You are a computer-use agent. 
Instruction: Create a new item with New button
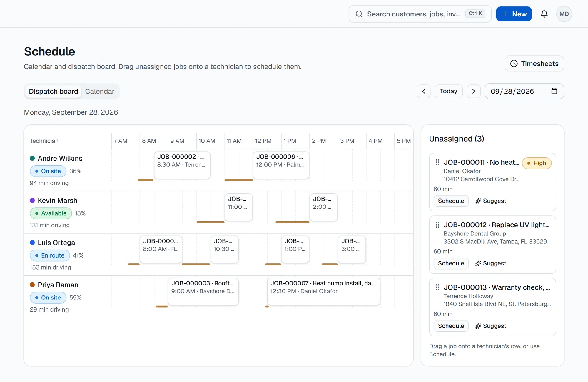514,14
